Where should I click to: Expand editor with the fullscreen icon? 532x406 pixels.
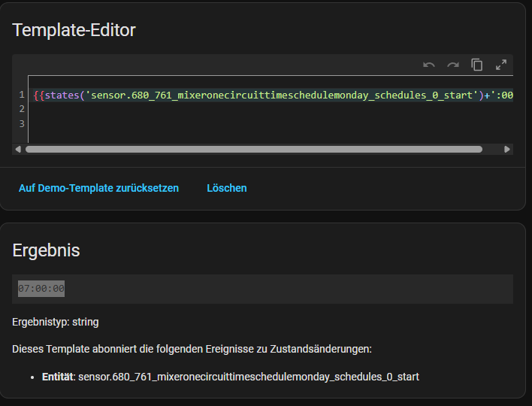501,65
